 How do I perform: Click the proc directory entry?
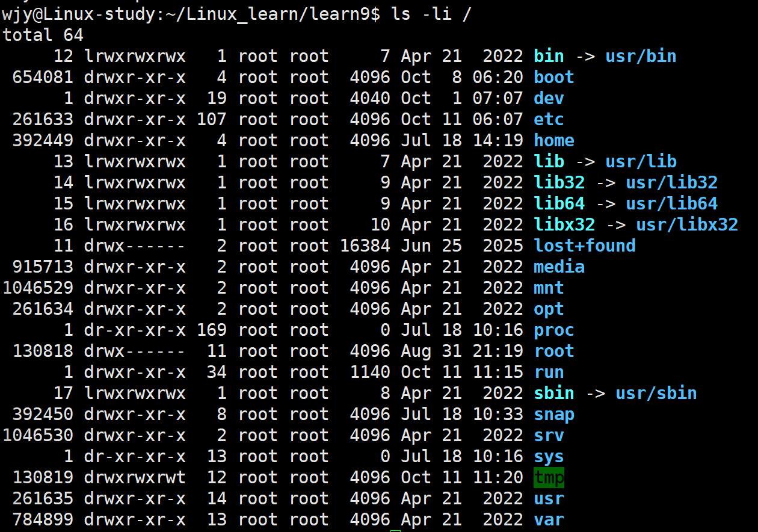point(554,330)
